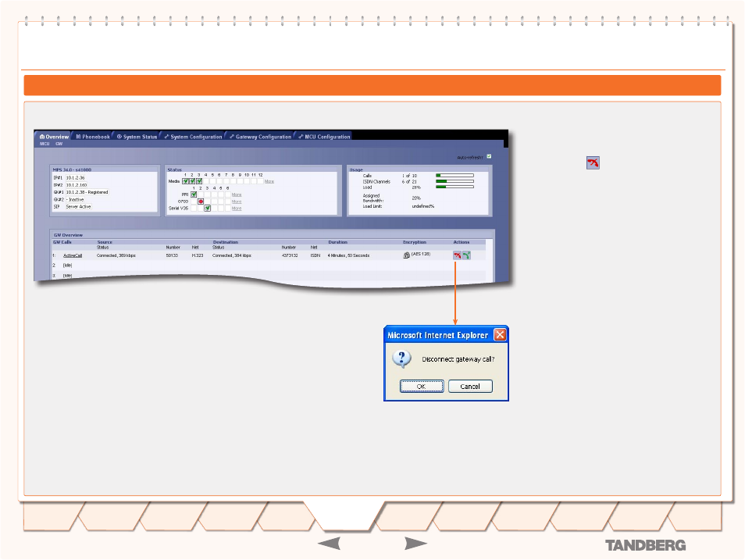Click the GK#2 Inactive value
Viewport: 745px width, 560px height.
coord(75,200)
